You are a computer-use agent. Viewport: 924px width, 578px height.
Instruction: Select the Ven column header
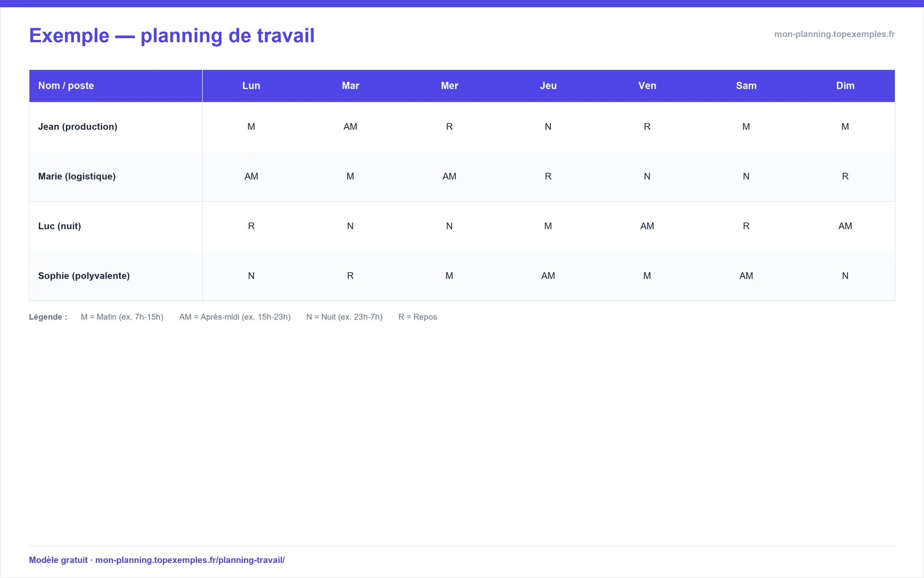tap(647, 86)
